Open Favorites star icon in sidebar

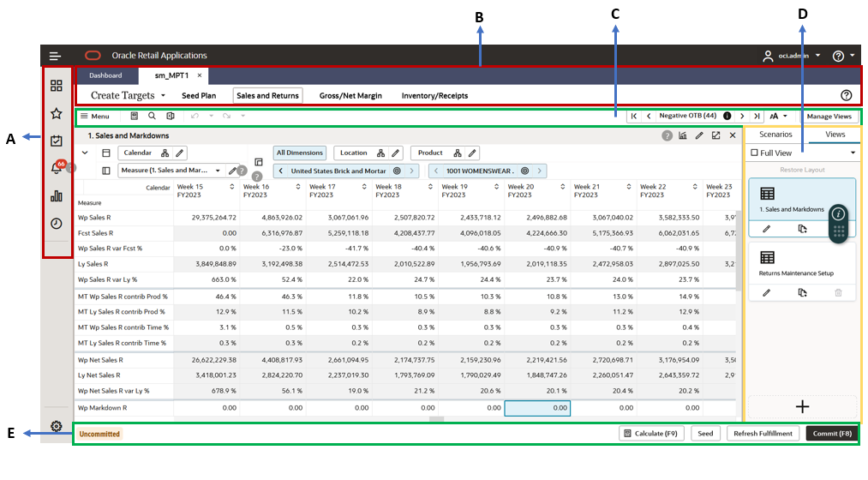tap(57, 113)
